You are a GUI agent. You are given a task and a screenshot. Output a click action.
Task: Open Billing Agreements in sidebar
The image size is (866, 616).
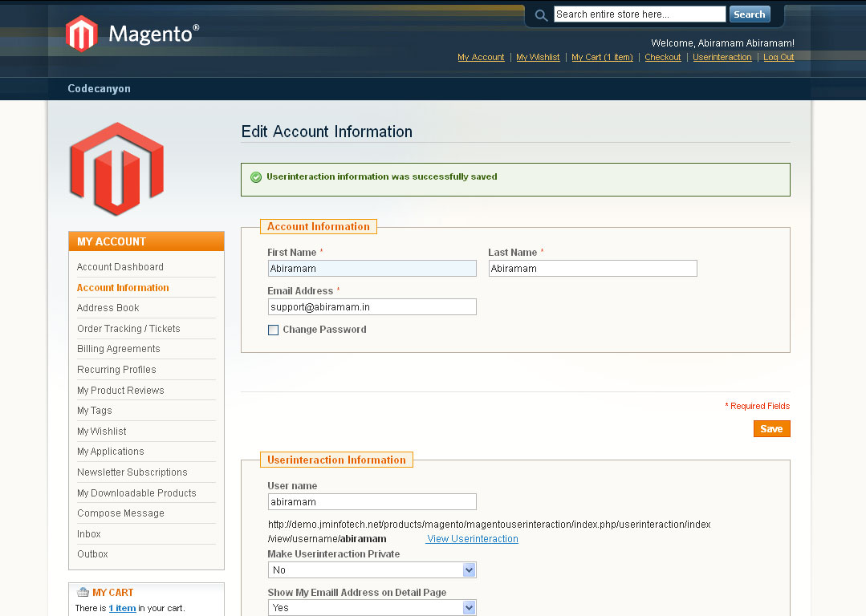[118, 349]
